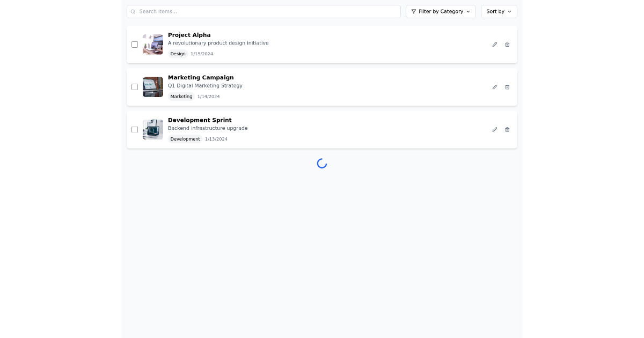This screenshot has width=644, height=338.
Task: Click the Design category badge
Action: pyautogui.click(x=178, y=54)
